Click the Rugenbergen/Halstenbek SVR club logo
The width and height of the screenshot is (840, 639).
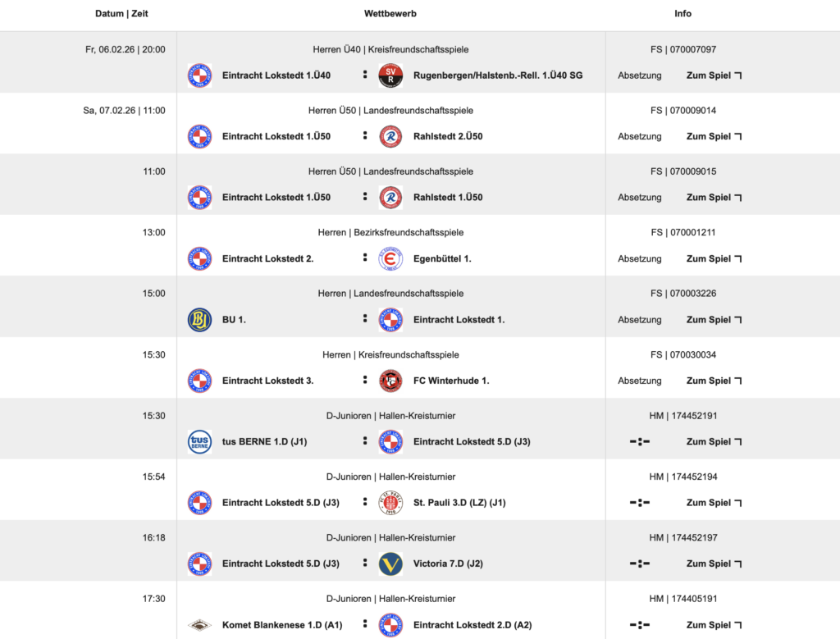click(x=390, y=75)
